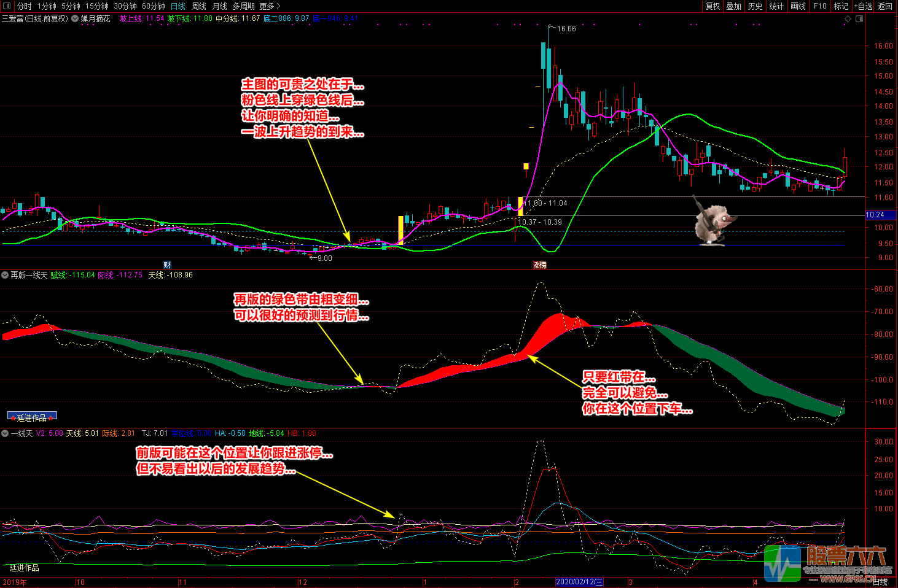
Task: Open the 画线 drawing tools
Action: [798, 6]
